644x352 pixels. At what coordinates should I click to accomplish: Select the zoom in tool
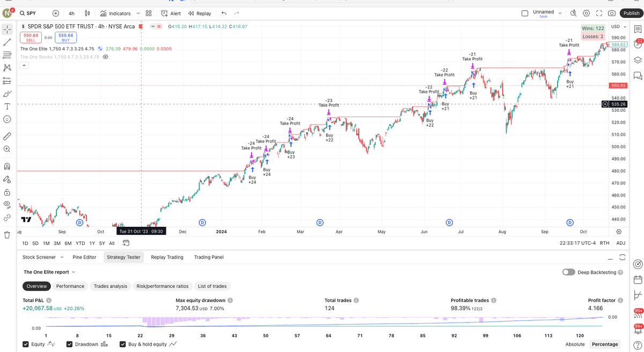[x=7, y=149]
